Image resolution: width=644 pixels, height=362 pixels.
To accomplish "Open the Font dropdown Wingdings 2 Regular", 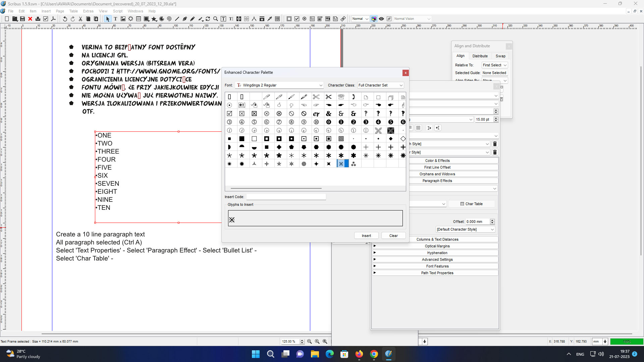I will click(279, 85).
